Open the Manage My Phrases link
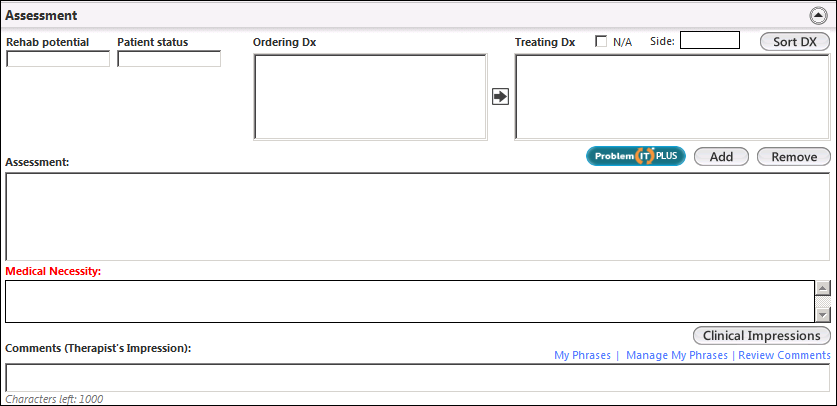Viewport: 837px width, 406px height. 677,355
